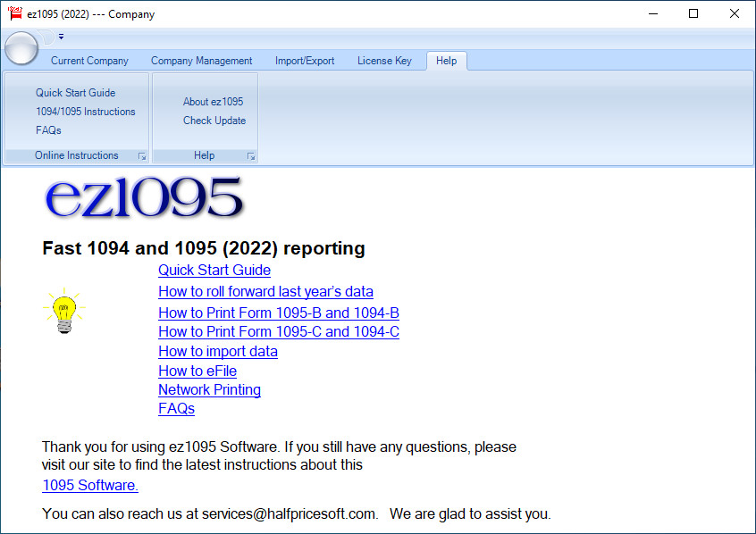
Task: Expand the Help group dialog launcher
Action: pyautogui.click(x=251, y=156)
